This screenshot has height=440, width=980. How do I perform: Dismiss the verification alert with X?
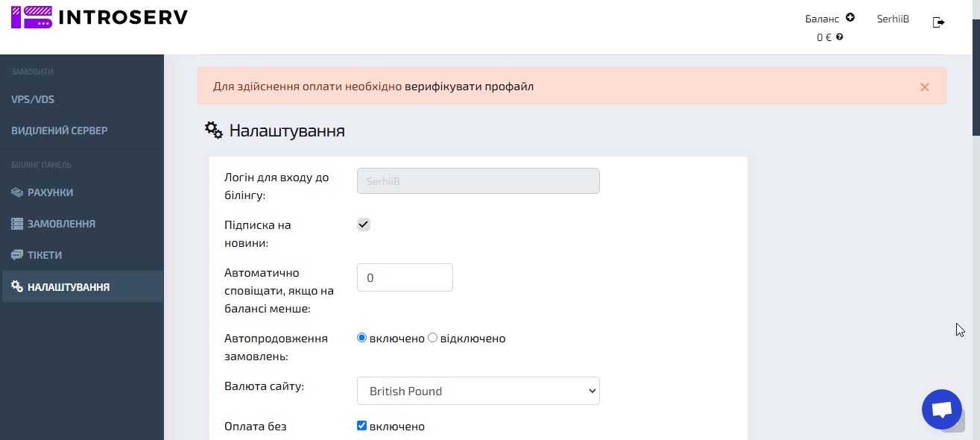(x=924, y=87)
